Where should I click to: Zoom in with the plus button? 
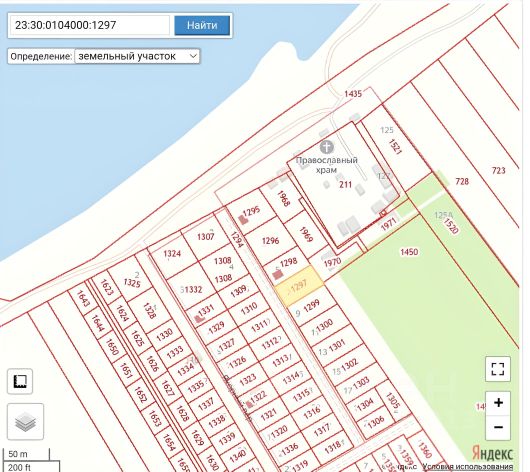coord(498,403)
